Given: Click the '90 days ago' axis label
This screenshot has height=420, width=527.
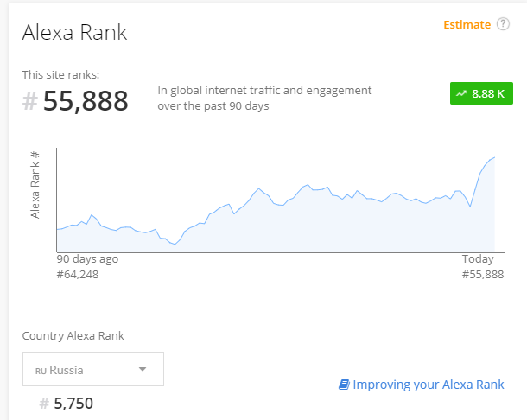Looking at the screenshot, I should [x=87, y=259].
